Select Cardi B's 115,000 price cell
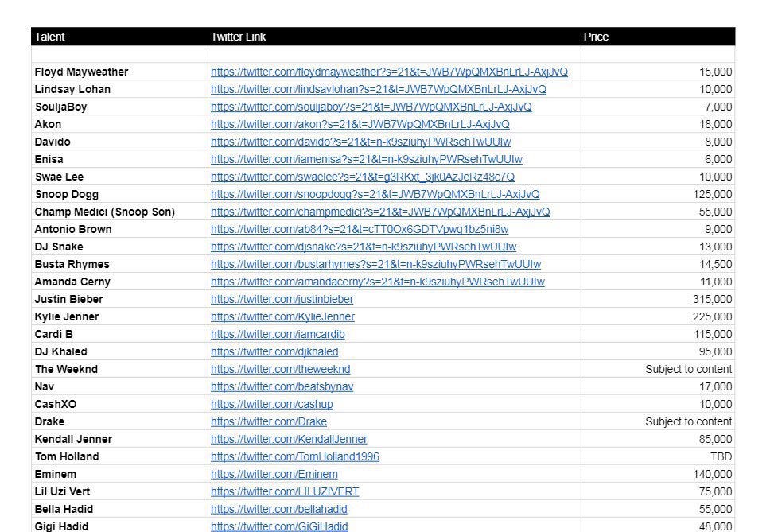Screen dimensions: 774x532 tap(658, 335)
